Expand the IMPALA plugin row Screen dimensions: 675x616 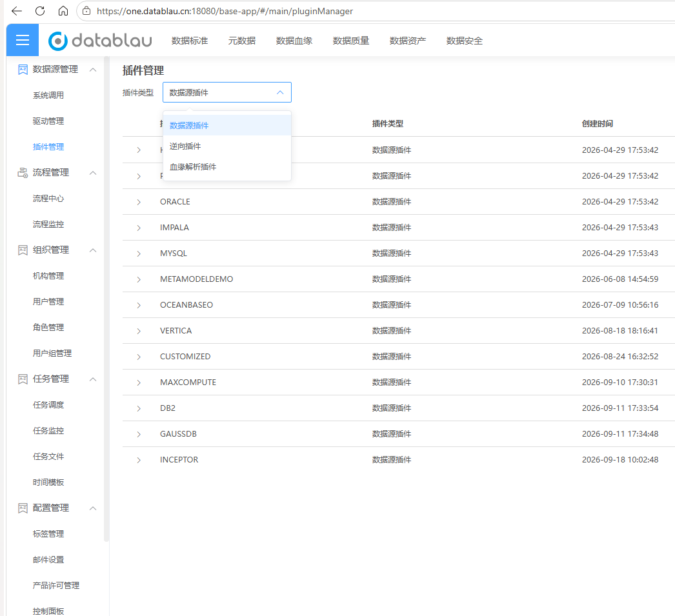[139, 228]
